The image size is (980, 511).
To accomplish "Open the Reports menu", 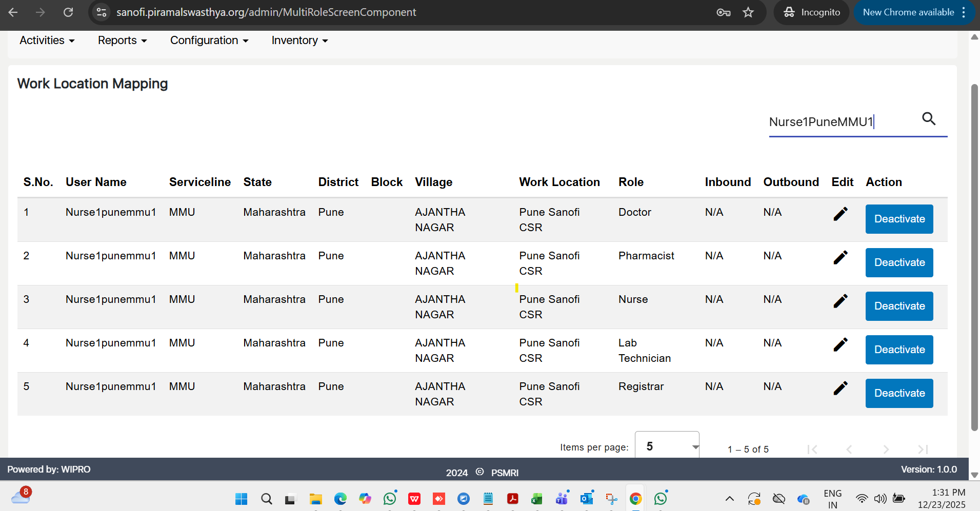I will click(122, 40).
